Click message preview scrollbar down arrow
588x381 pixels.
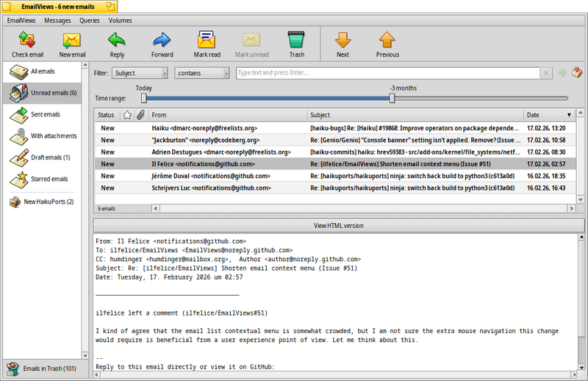pos(581,368)
